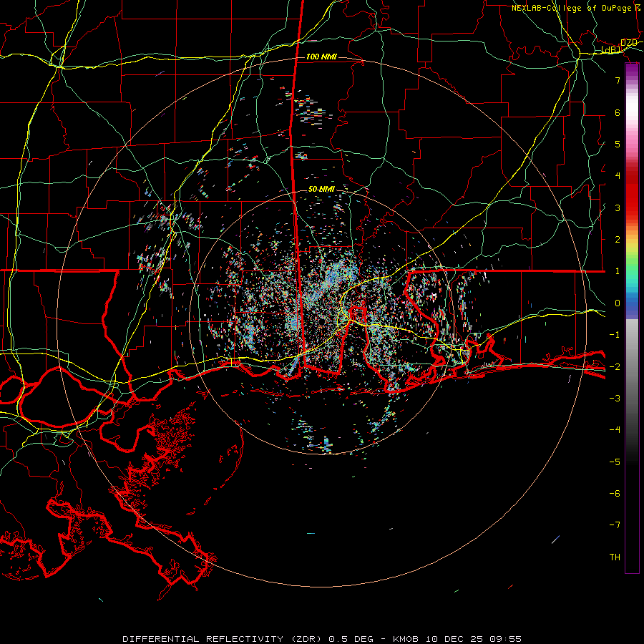Click the positive 3 scale tick label

tap(618, 208)
